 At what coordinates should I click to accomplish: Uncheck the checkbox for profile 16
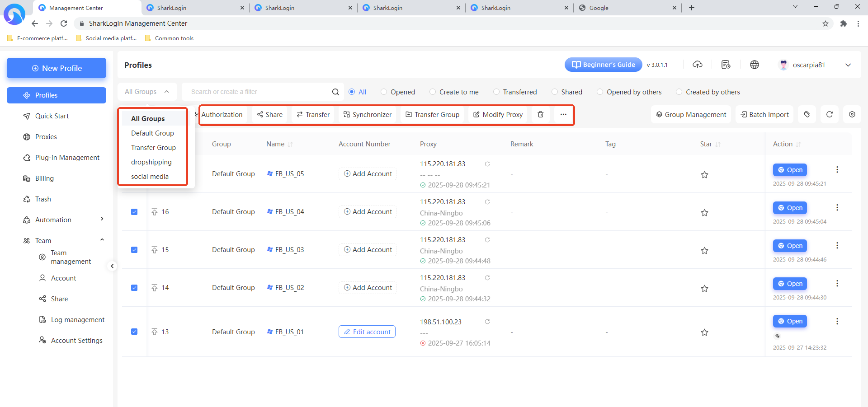[x=134, y=212]
